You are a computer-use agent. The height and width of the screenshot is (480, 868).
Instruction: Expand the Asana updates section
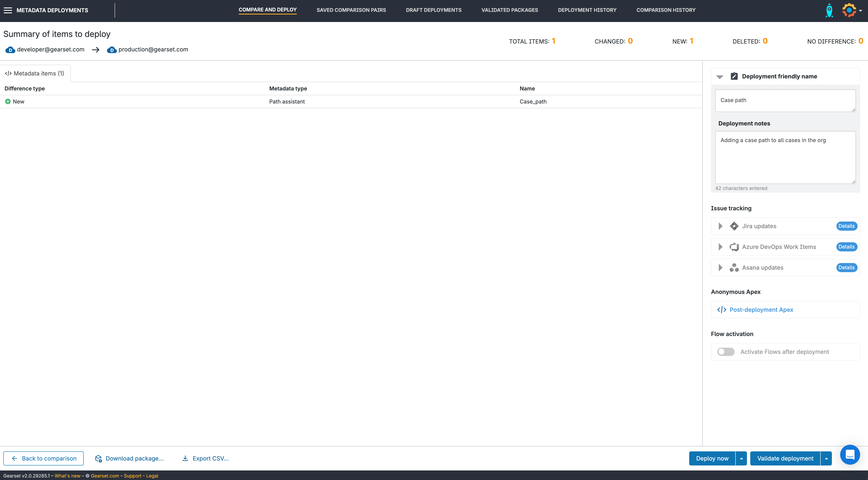tap(720, 268)
